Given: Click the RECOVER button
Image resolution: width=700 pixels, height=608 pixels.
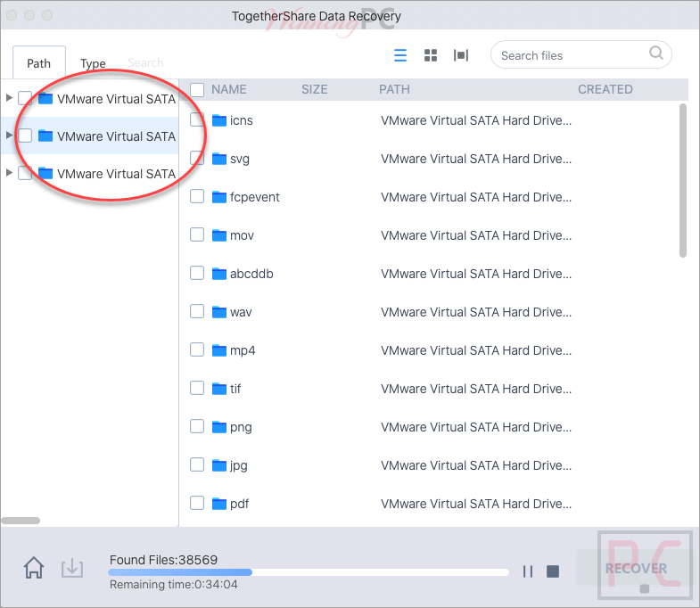Looking at the screenshot, I should (636, 568).
